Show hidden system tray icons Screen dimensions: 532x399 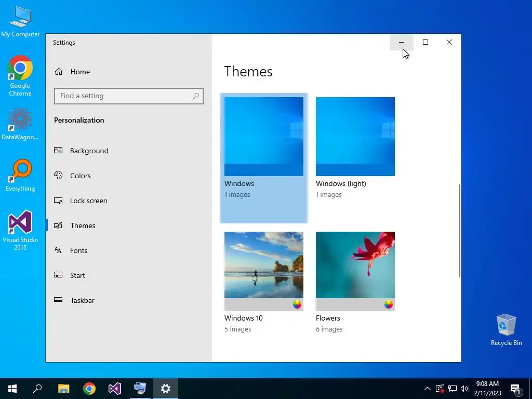(428, 389)
